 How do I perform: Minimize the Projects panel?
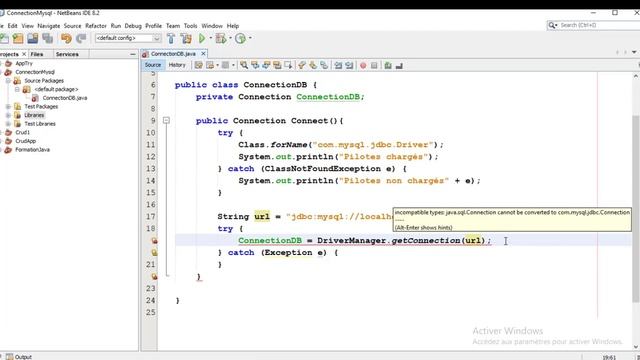tap(133, 54)
